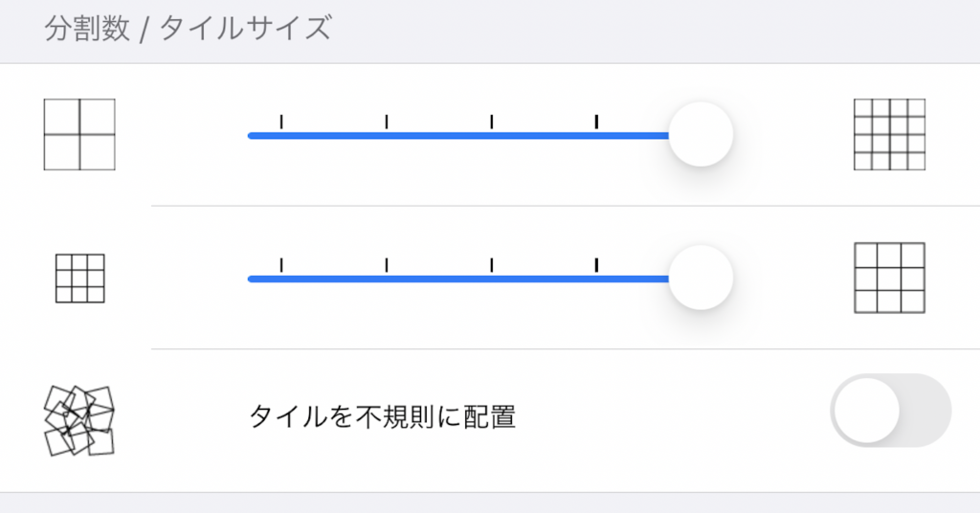The width and height of the screenshot is (980, 513).
Task: Click the タイルを不規則に配置 label
Action: point(383,416)
